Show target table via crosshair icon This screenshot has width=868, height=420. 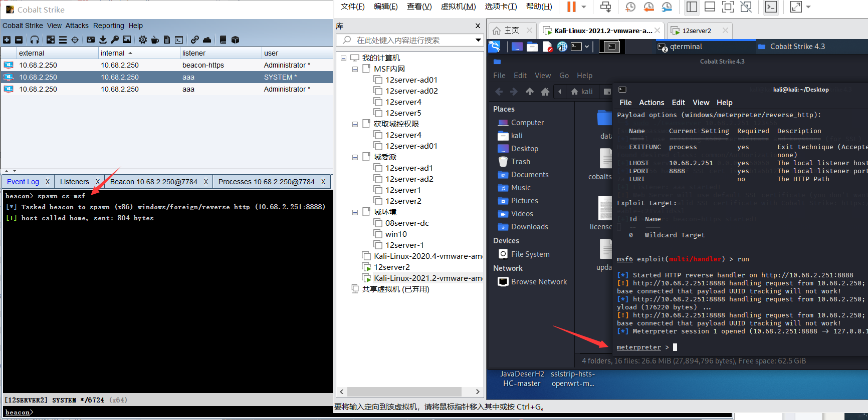[x=75, y=40]
